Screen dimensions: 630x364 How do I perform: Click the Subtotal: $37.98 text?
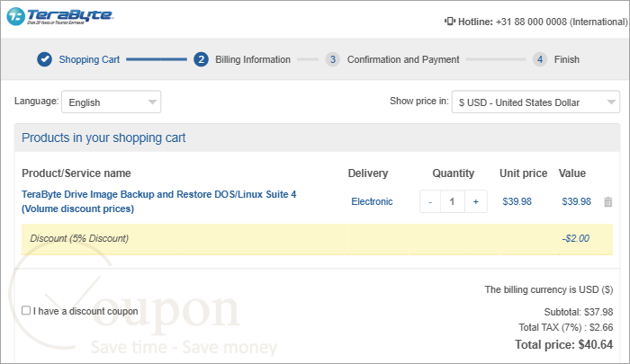[579, 312]
